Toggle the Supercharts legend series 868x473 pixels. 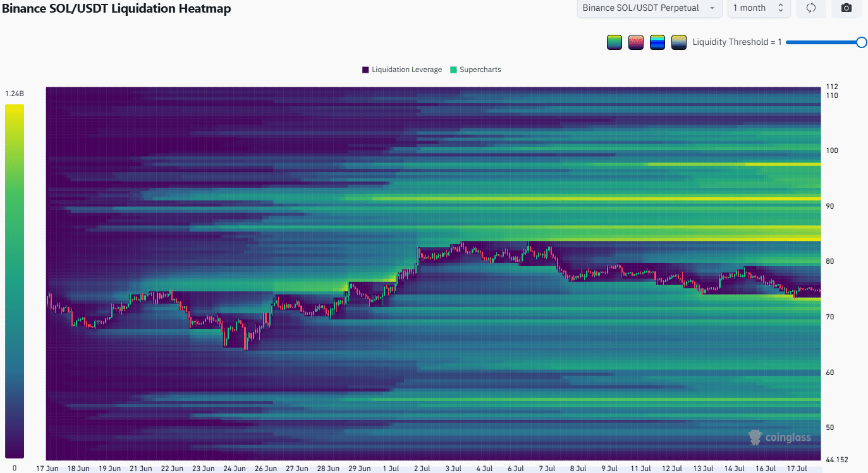coord(475,70)
